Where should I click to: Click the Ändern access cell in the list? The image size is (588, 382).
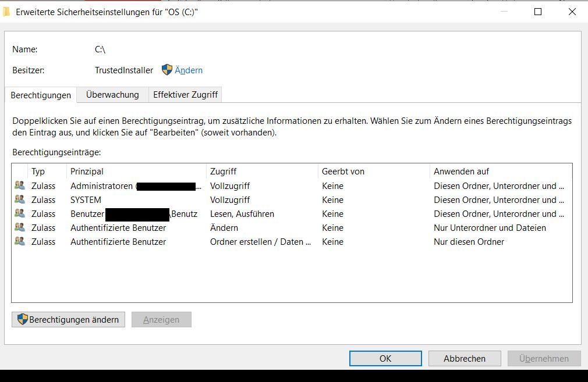224,228
